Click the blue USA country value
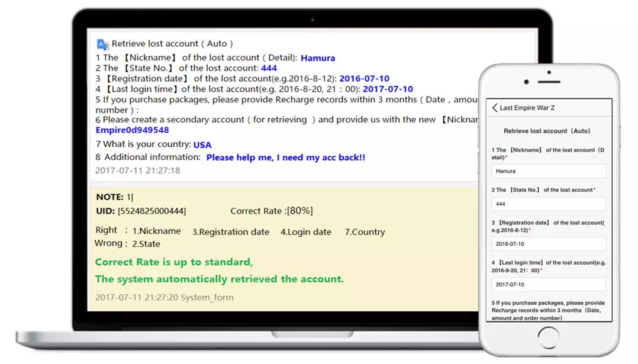Screen dimensions: 638x364 click(202, 144)
